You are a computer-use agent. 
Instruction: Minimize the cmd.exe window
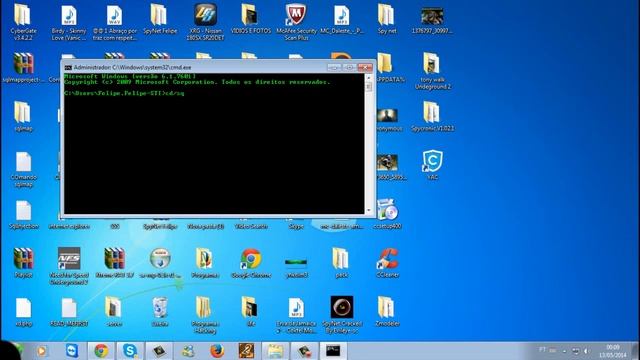(x=334, y=67)
